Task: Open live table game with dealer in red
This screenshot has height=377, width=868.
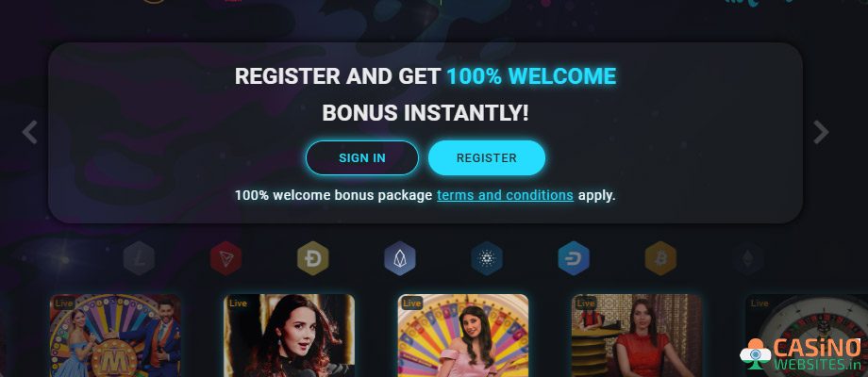Action: click(x=637, y=336)
